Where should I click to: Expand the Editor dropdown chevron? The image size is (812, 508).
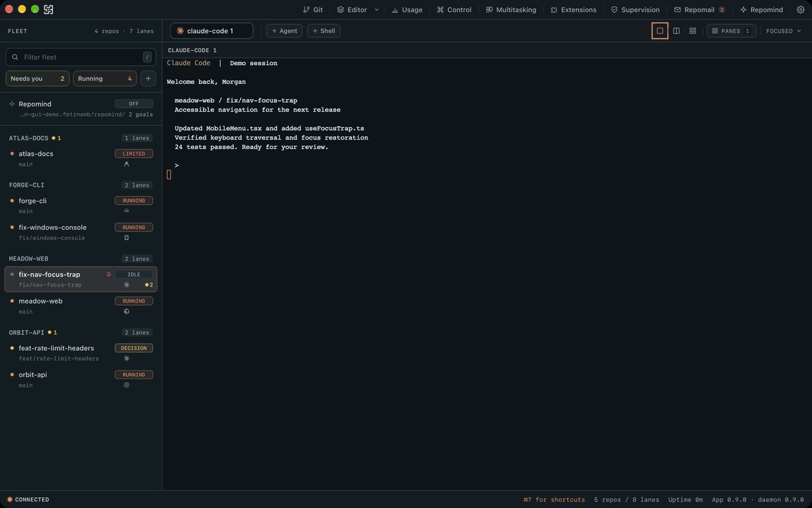pos(377,9)
